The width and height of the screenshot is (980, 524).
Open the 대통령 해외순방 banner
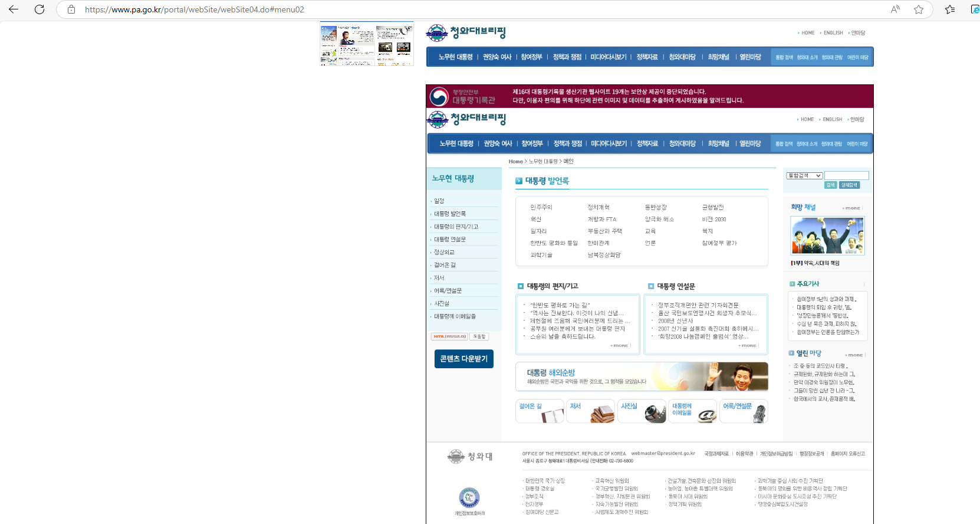(x=642, y=376)
